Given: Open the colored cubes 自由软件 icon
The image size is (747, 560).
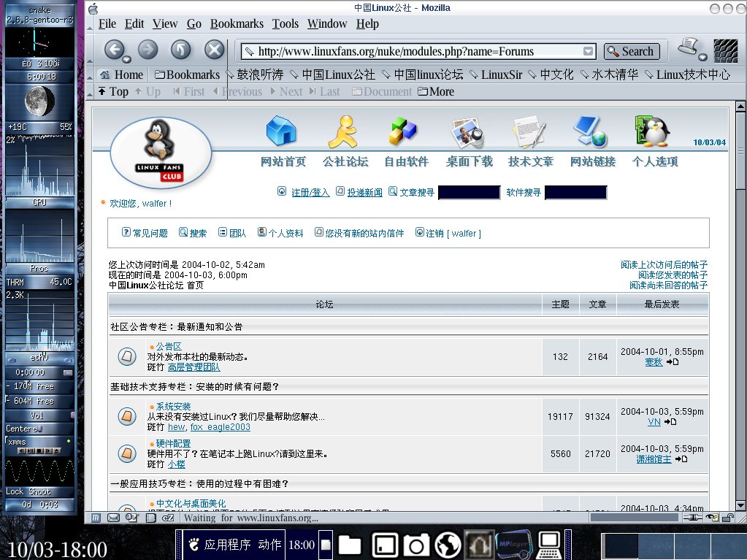Looking at the screenshot, I should 402,131.
